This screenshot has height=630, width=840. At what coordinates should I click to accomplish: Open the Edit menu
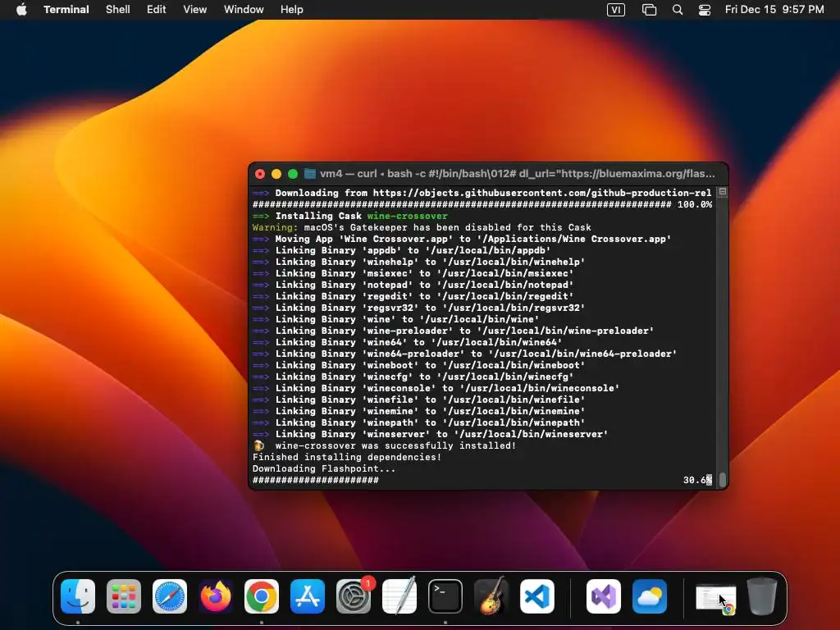[x=157, y=10]
